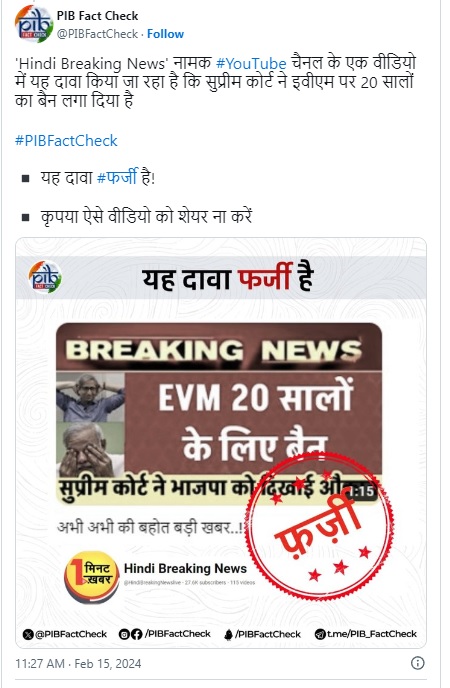
Task: Click the PIB Fact Check account name
Action: point(97,16)
